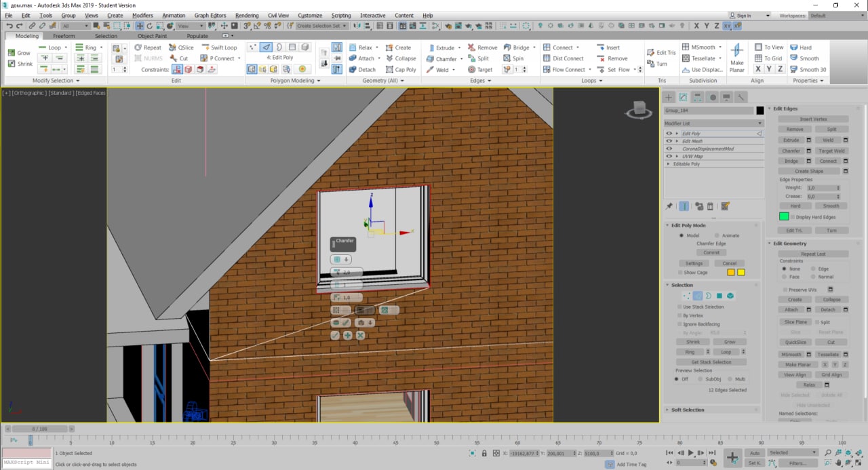Toggle visibility eye of Edit Poly modifier
The height and width of the screenshot is (470, 868).
(669, 134)
